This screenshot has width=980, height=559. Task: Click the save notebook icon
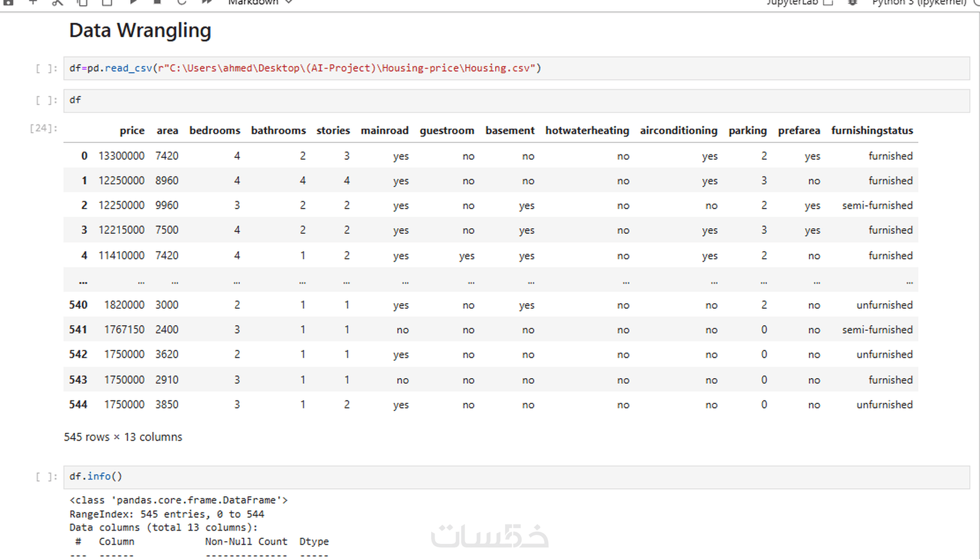tap(8, 2)
